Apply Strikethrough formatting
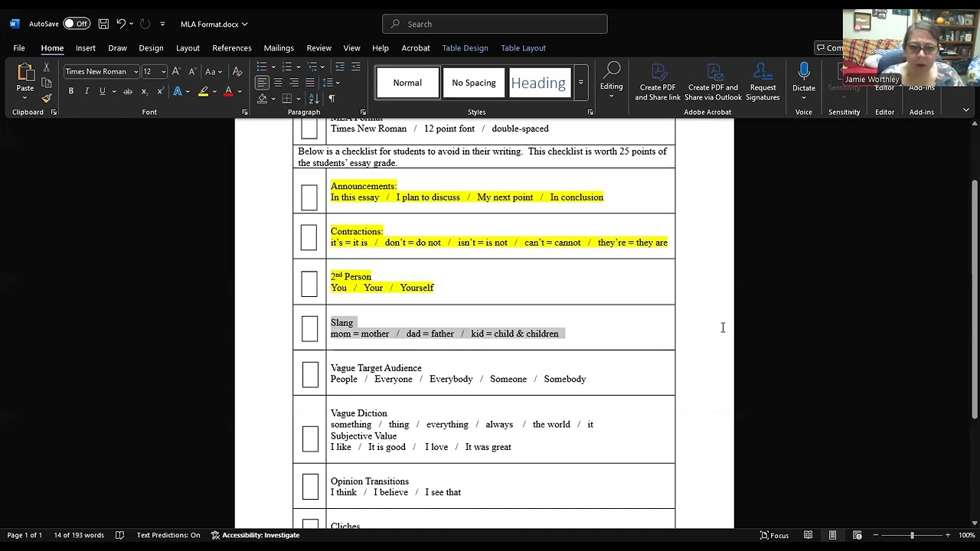The image size is (980, 551). tap(128, 91)
